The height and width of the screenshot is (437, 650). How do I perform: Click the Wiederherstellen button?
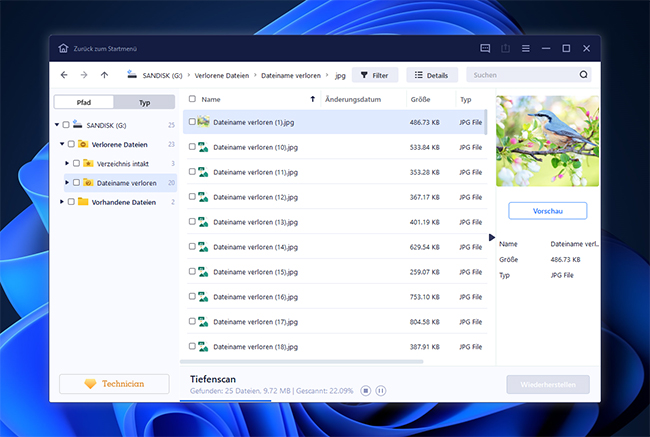[548, 384]
